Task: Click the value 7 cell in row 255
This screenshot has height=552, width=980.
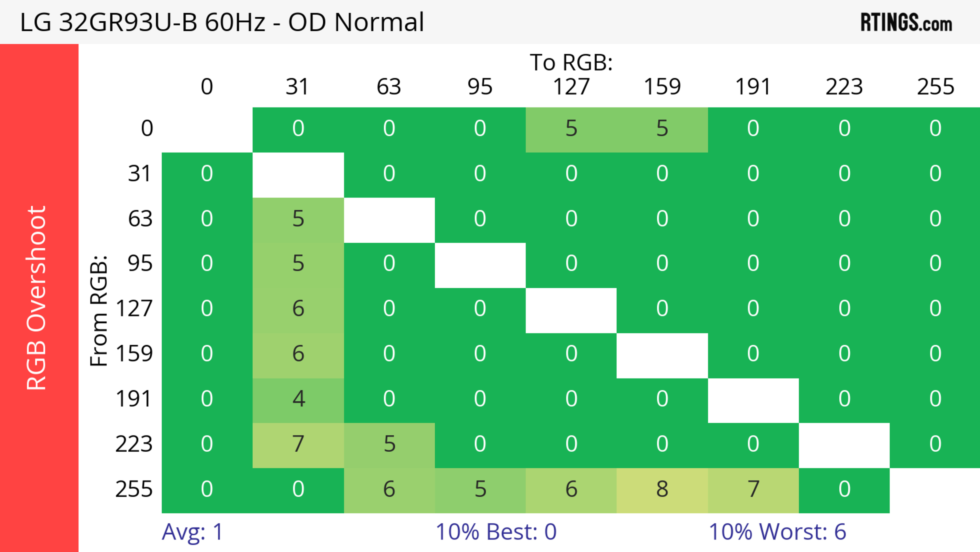Action: [753, 489]
